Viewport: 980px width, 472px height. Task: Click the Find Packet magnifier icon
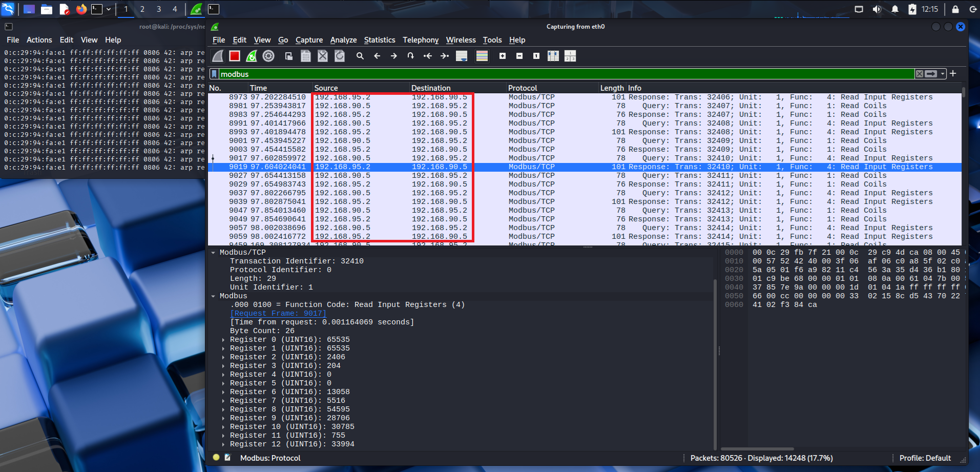tap(360, 56)
